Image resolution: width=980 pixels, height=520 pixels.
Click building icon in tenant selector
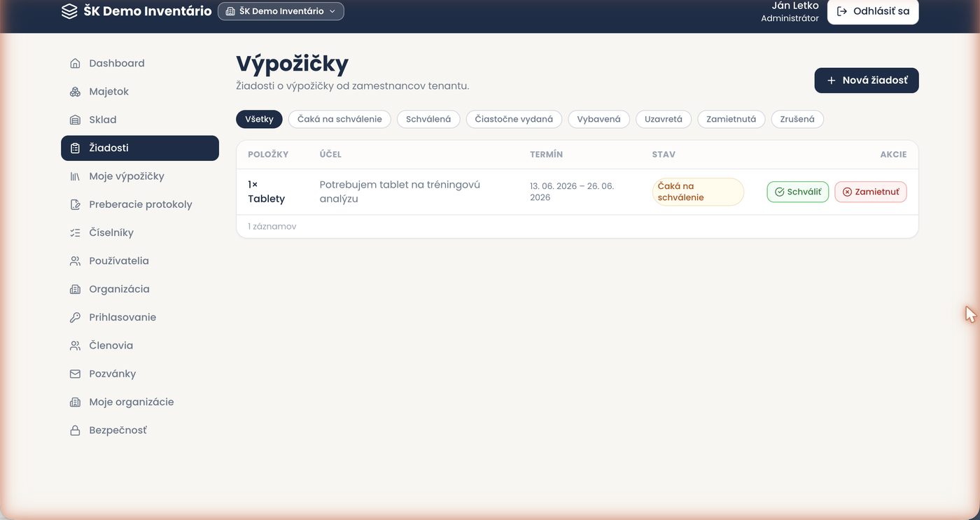click(x=230, y=11)
